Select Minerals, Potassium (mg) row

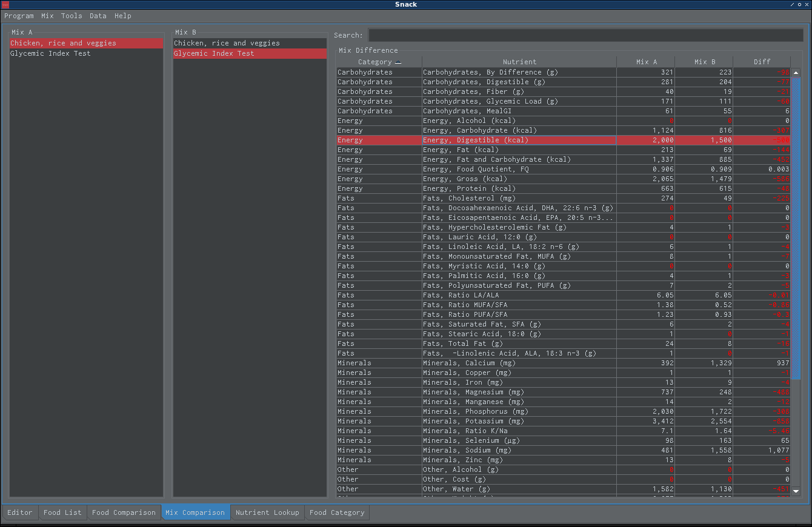(563, 421)
